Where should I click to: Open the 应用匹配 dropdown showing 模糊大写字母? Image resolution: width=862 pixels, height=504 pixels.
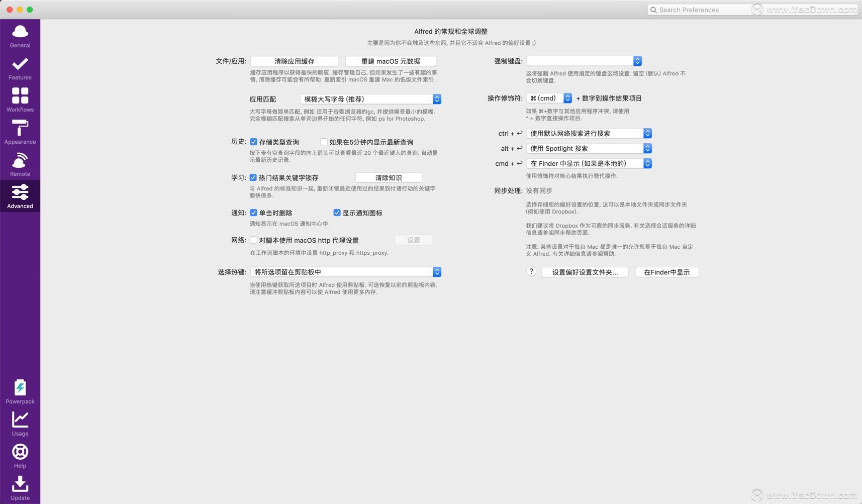tap(370, 99)
